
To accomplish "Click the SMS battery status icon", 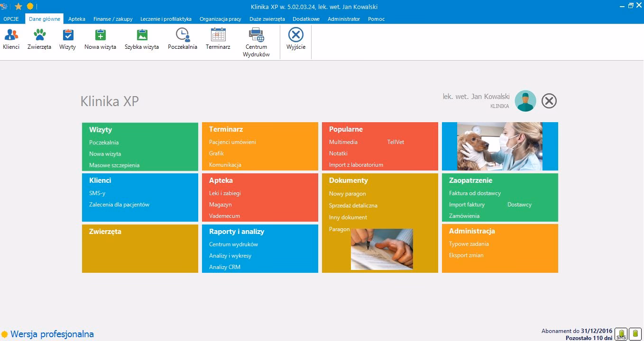I will pyautogui.click(x=621, y=333).
